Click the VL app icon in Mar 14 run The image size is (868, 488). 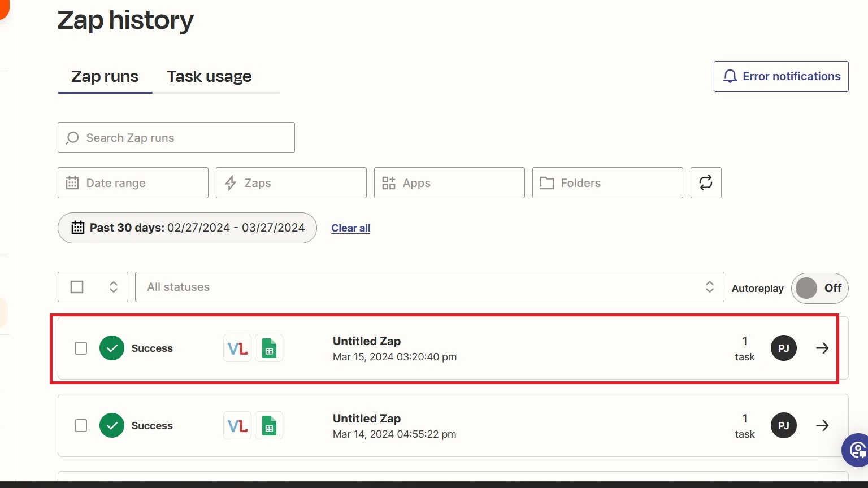pos(237,426)
